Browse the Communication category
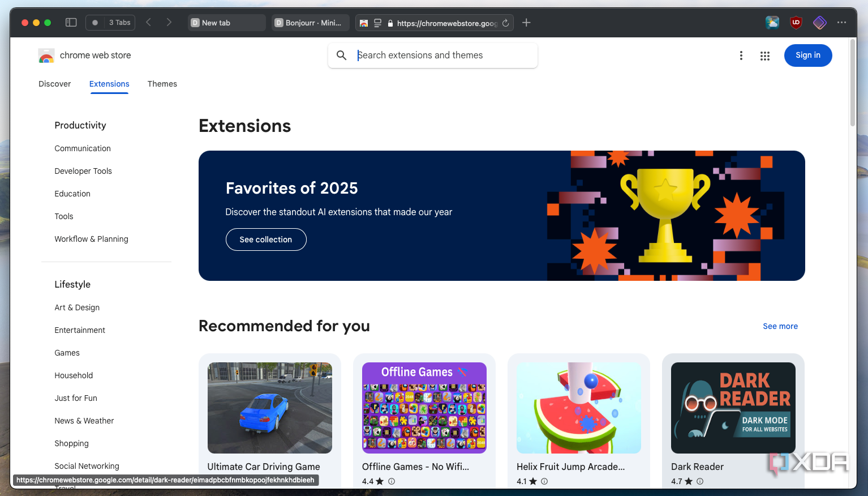 click(83, 148)
